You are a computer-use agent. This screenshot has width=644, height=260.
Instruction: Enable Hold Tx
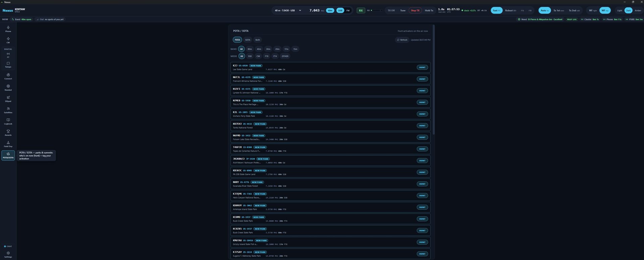pos(429,10)
